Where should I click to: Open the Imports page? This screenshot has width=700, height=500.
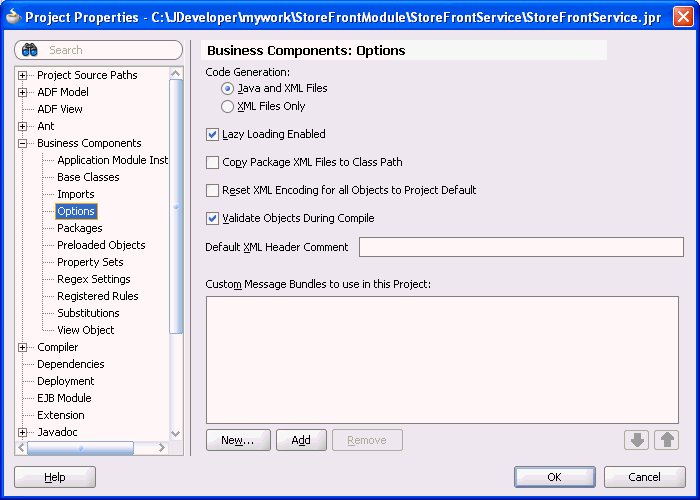click(75, 194)
